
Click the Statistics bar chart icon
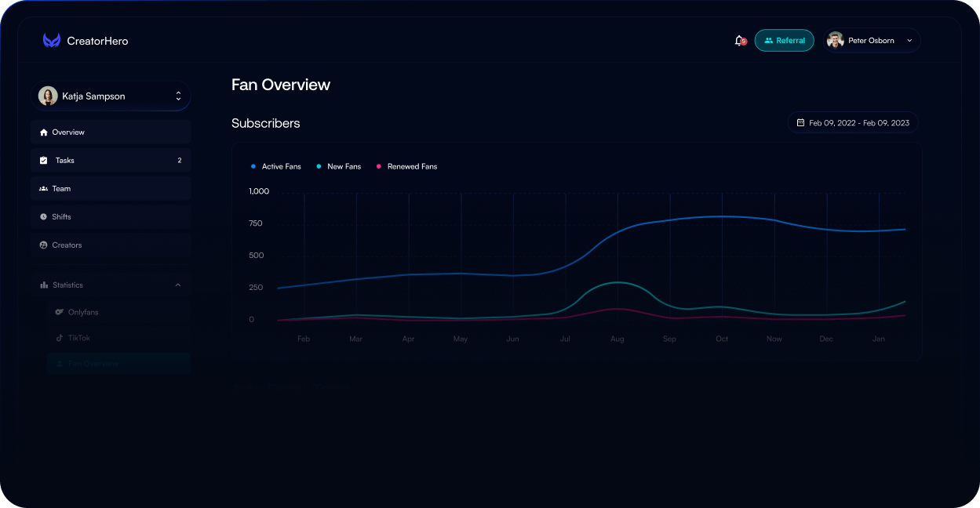[x=44, y=285]
